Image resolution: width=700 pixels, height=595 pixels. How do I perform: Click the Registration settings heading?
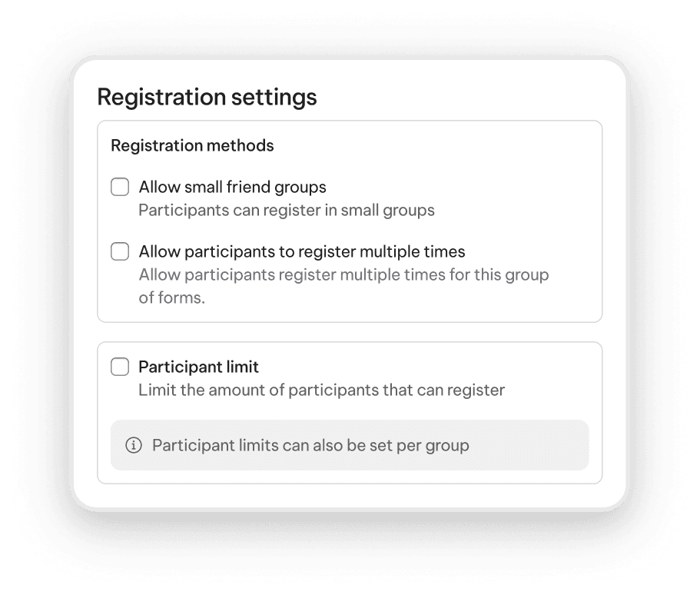(207, 97)
